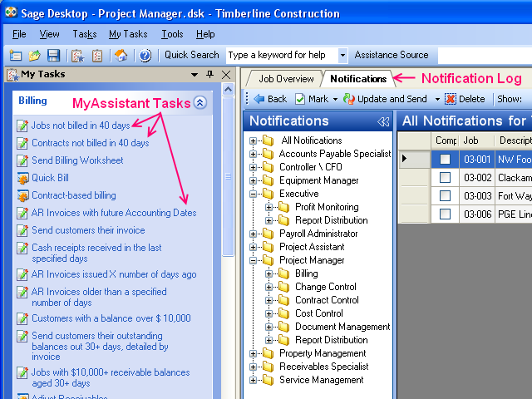The width and height of the screenshot is (532, 399).
Task: Open the Help menu
Action: click(205, 34)
